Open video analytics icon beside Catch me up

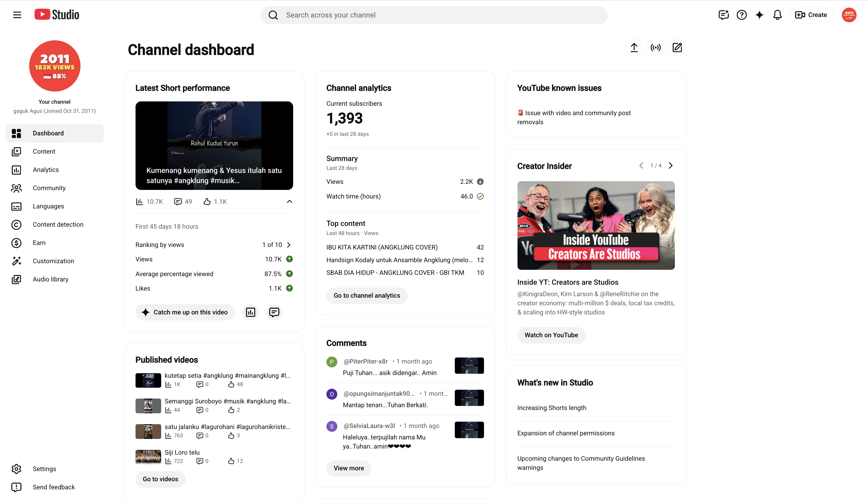click(x=251, y=312)
